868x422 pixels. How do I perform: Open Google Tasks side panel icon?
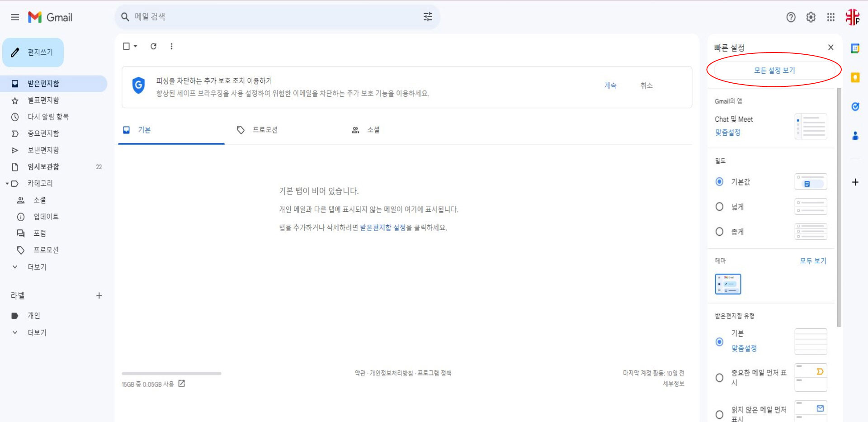pyautogui.click(x=855, y=107)
